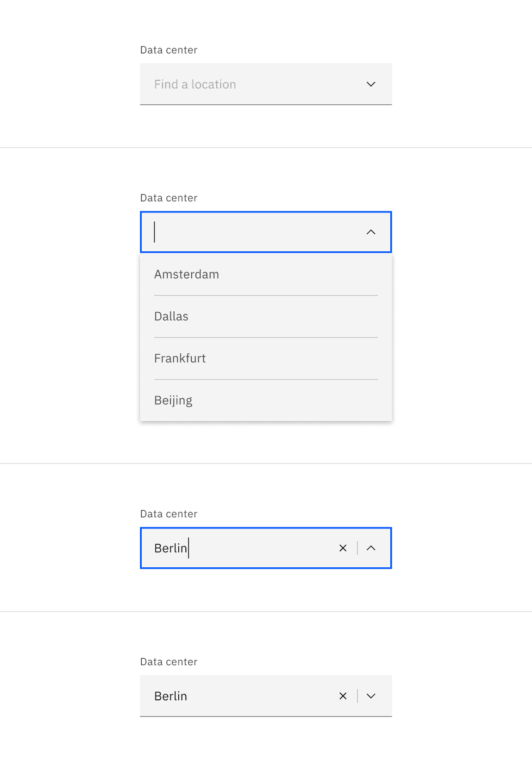Screen dimensions: 532x759
Task: Click the upward chevron icon on the open combobox
Action: [x=371, y=232]
